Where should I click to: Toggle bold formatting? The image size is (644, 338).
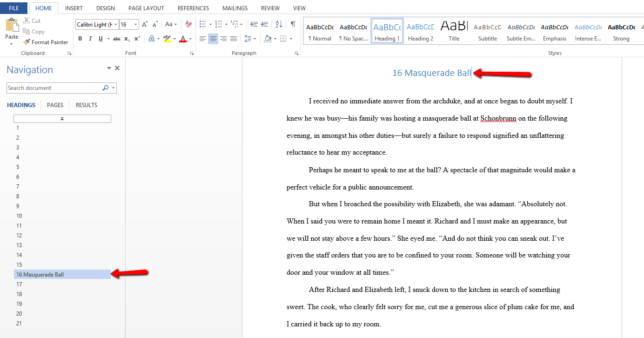(x=80, y=39)
